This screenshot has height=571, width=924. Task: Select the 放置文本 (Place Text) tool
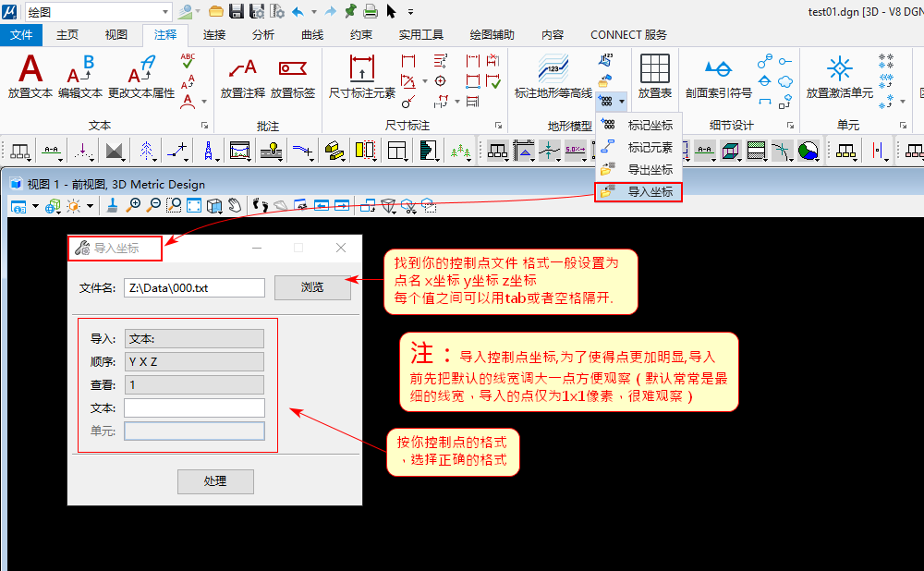pyautogui.click(x=30, y=76)
